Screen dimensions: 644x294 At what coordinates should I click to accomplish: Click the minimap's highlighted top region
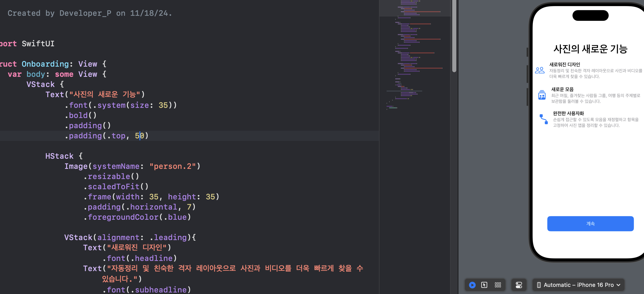pyautogui.click(x=415, y=8)
